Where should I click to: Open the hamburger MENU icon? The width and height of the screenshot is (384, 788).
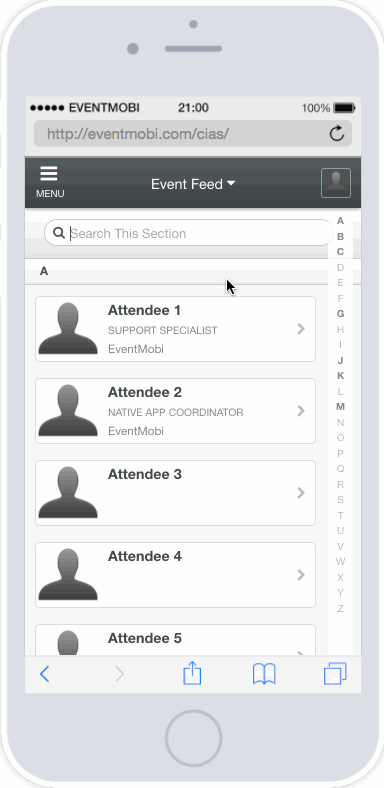point(49,181)
